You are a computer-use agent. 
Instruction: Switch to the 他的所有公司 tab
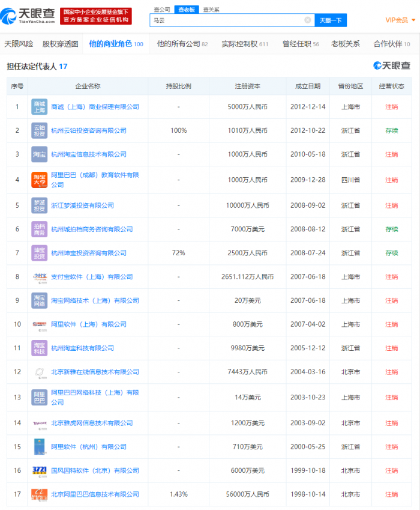182,44
